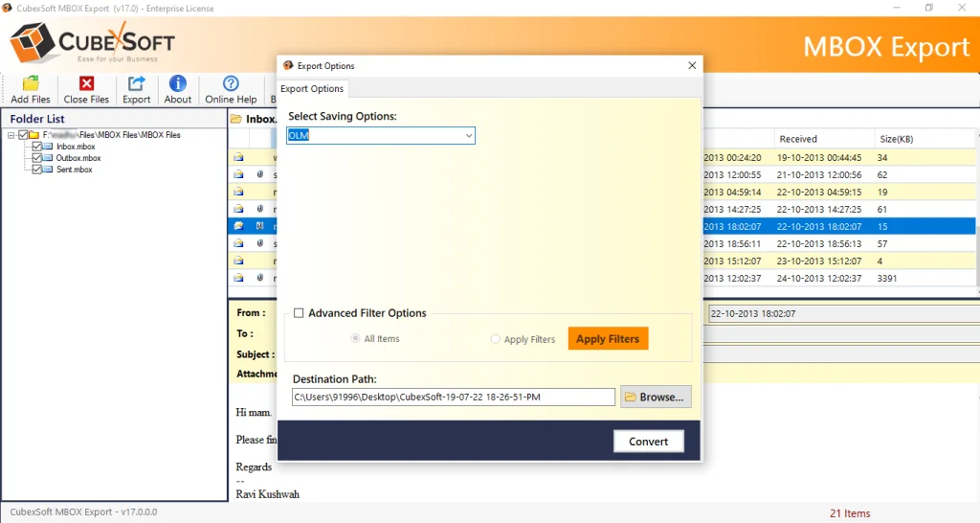Click envelope icon of 23-10-2013 15:12:07 message
Viewport: 980px width, 523px height.
(238, 261)
